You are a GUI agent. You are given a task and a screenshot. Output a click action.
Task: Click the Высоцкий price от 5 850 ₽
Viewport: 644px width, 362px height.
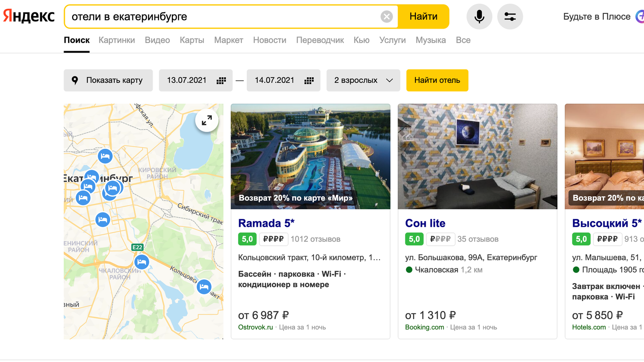(x=598, y=315)
